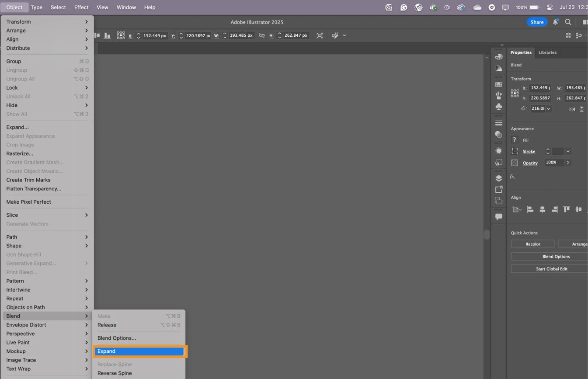
Task: Increase the W value with its stepper
Action: tap(225, 33)
